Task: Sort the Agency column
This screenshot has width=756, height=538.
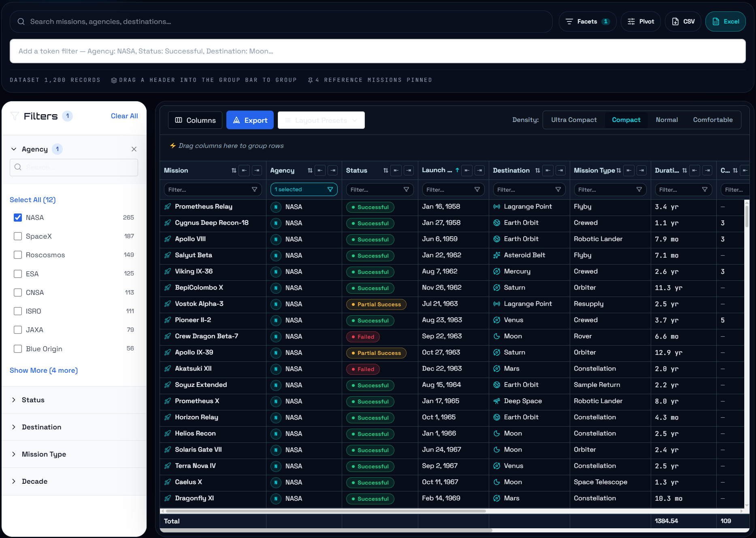Action: click(310, 171)
